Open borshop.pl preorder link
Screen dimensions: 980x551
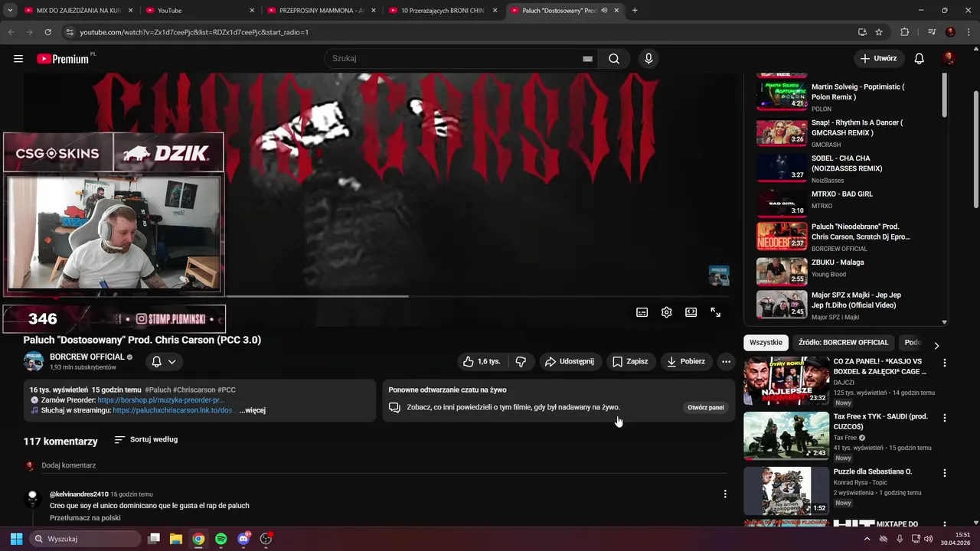[x=161, y=400]
